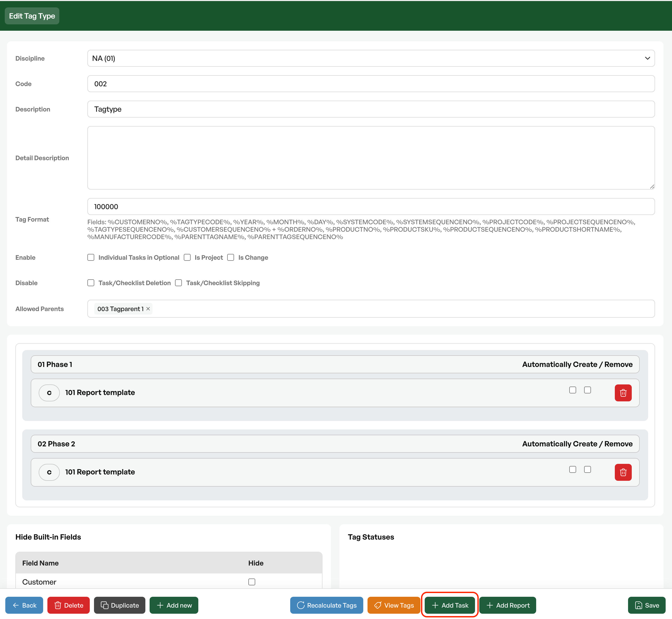Image resolution: width=672 pixels, height=619 pixels.
Task: Click the Field Name column header
Action: (x=40, y=563)
